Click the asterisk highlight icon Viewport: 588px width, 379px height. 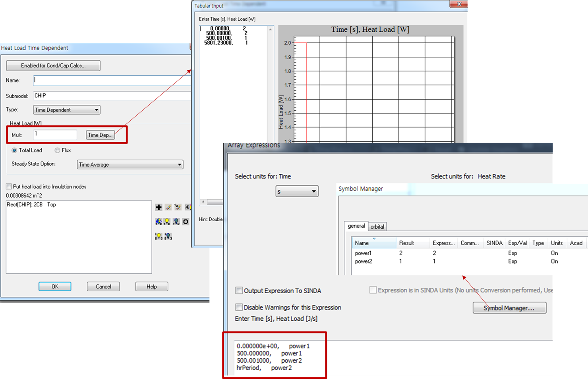pyautogui.click(x=187, y=207)
